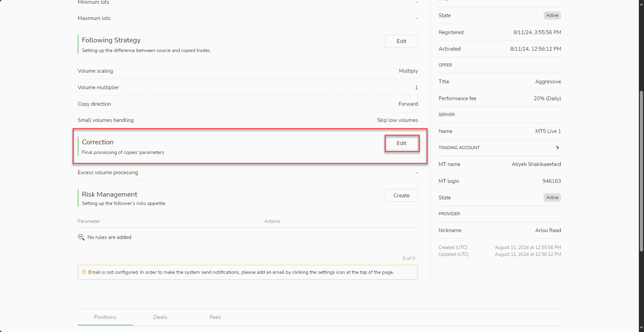Viewport: 644px width, 332px height.
Task: Select the MT login value 946163
Action: pos(551,181)
